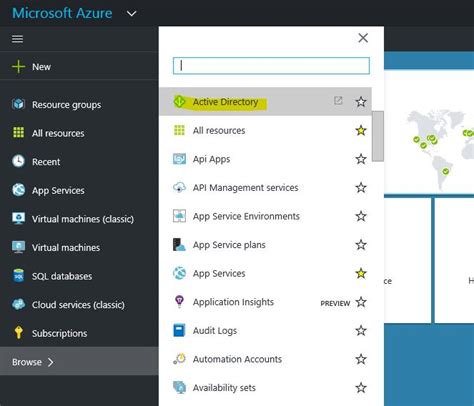The height and width of the screenshot is (406, 474).
Task: Open Audit Logs text entry
Action: point(215,331)
